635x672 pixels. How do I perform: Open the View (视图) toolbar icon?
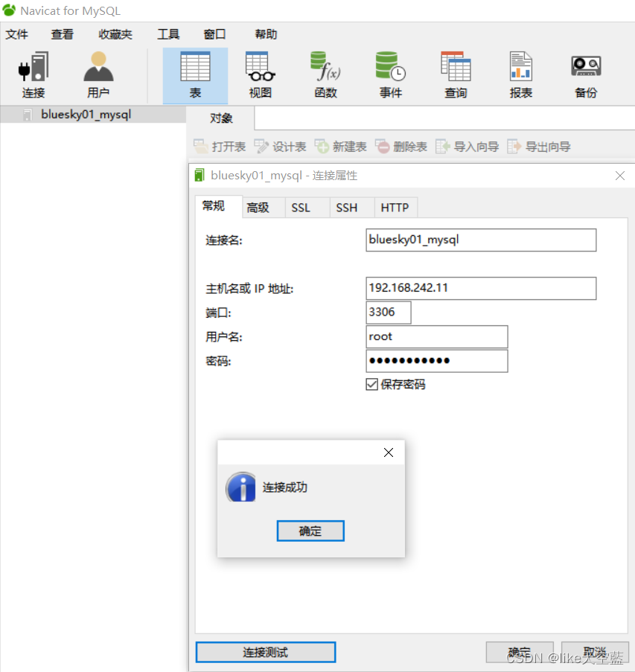click(261, 76)
